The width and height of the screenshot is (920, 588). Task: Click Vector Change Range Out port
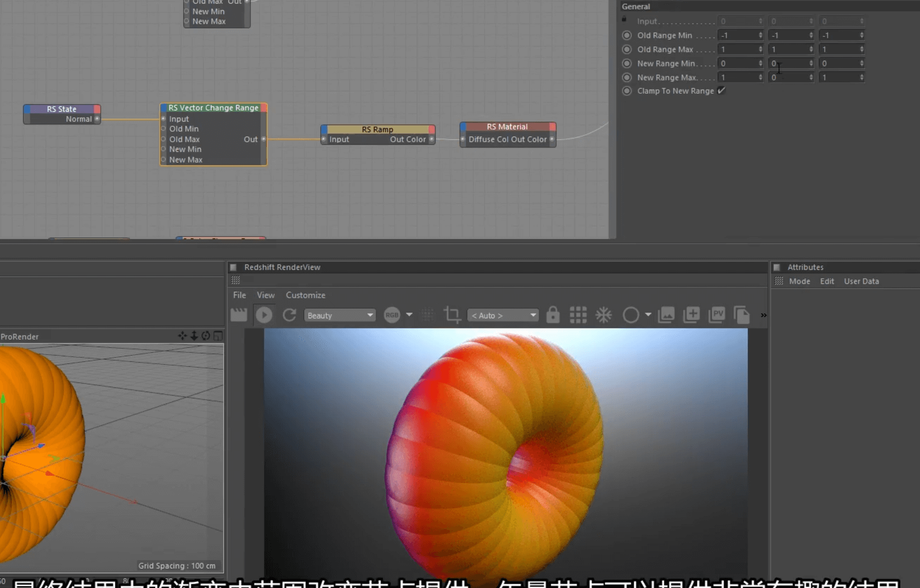coord(264,139)
